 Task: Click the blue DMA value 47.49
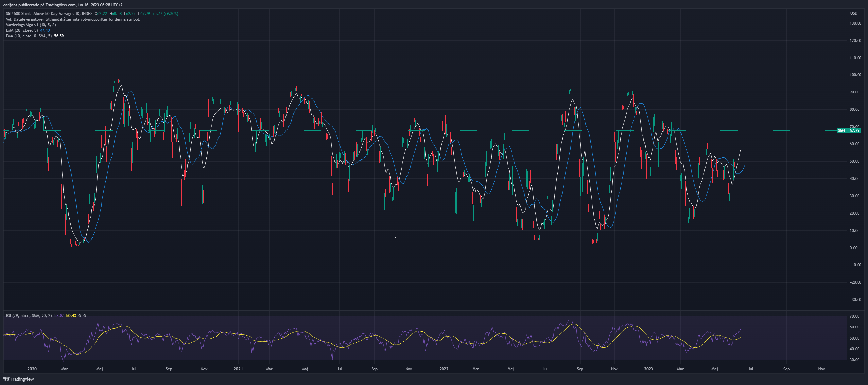pyautogui.click(x=45, y=30)
